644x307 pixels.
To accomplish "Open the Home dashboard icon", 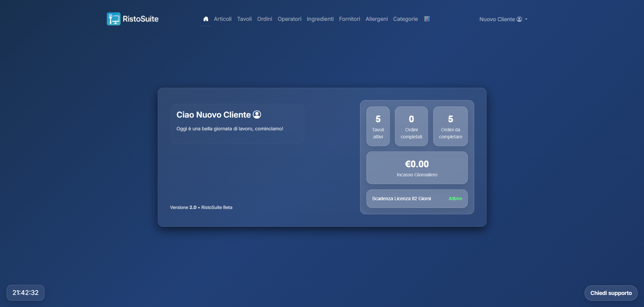I will coord(205,19).
